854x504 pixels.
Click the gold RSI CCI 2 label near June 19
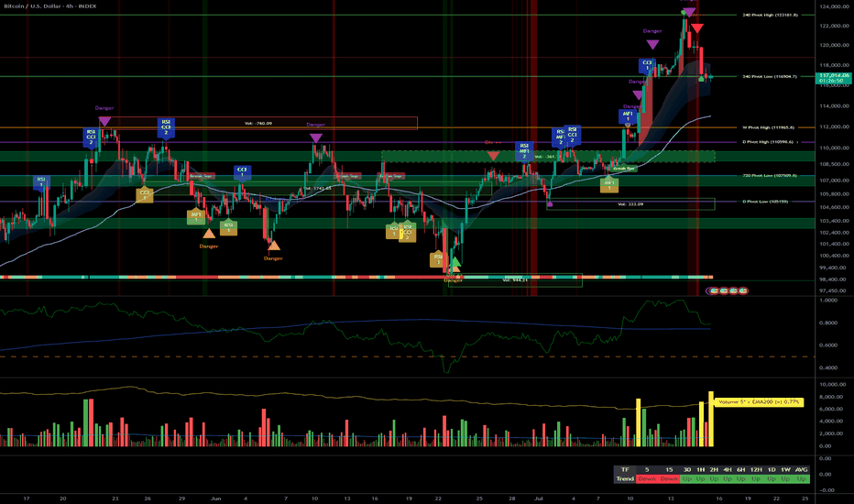(407, 232)
